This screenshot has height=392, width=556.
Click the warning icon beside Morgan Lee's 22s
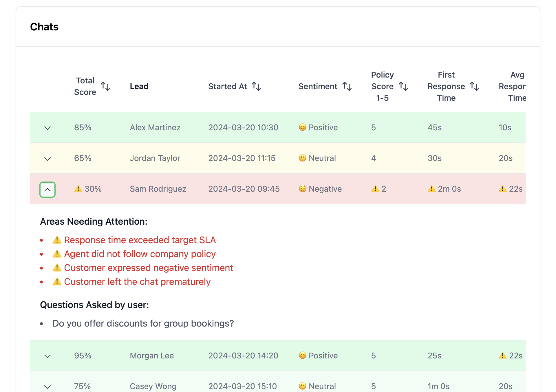(x=502, y=356)
